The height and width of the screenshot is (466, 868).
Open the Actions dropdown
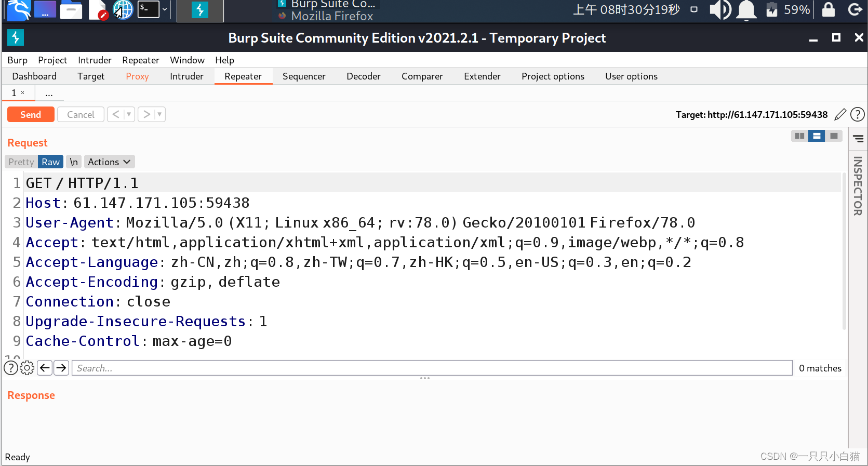(109, 162)
